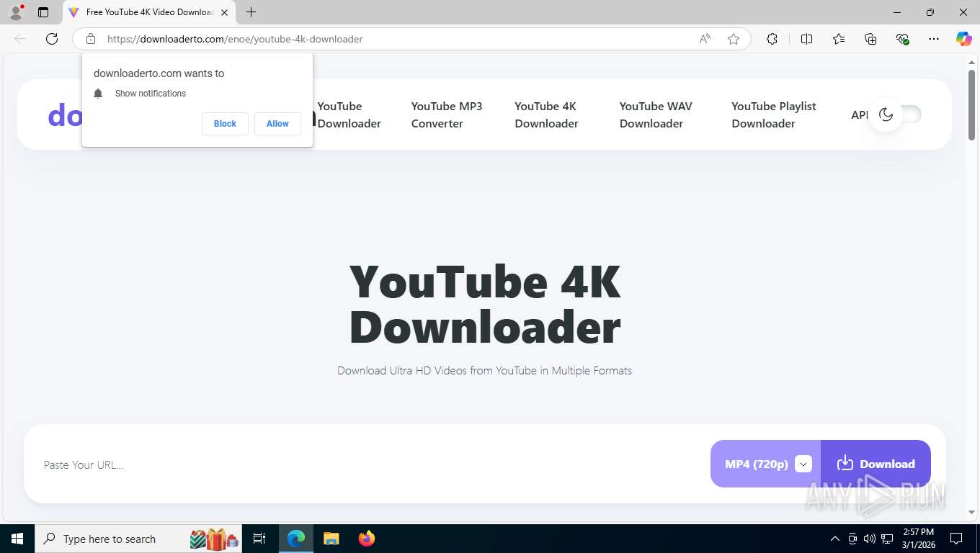The image size is (980, 553).
Task: Open File Explorer from taskbar
Action: [x=331, y=539]
